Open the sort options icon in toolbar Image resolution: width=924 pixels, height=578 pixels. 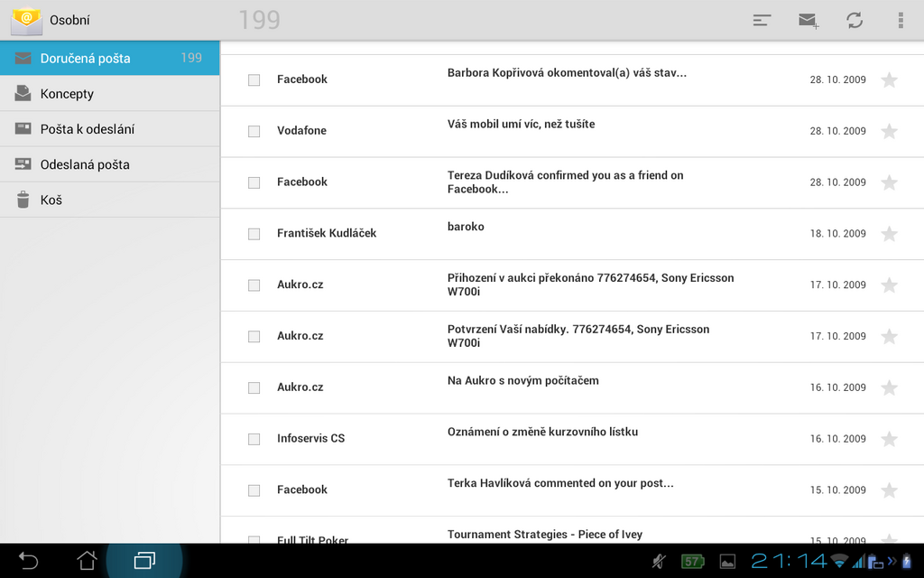click(x=762, y=21)
